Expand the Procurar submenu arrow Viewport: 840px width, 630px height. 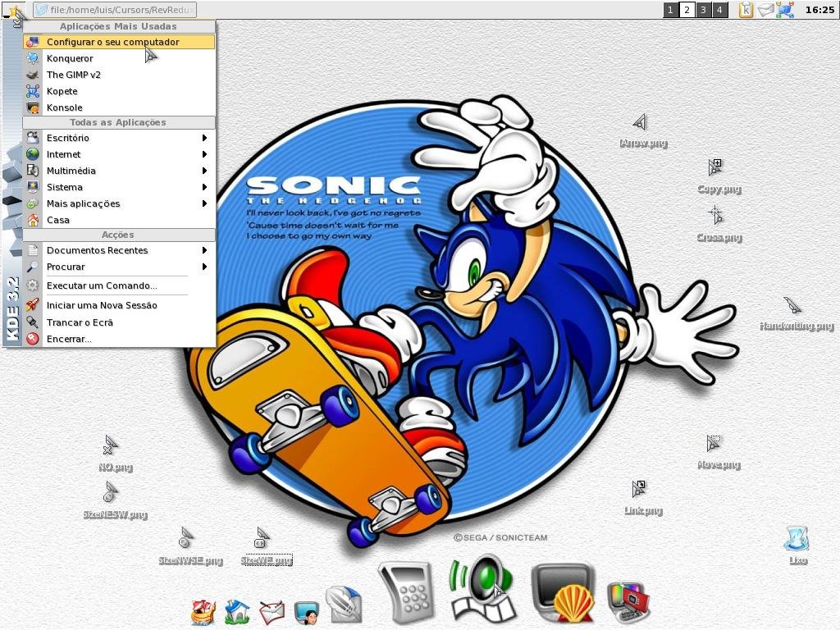tap(204, 267)
